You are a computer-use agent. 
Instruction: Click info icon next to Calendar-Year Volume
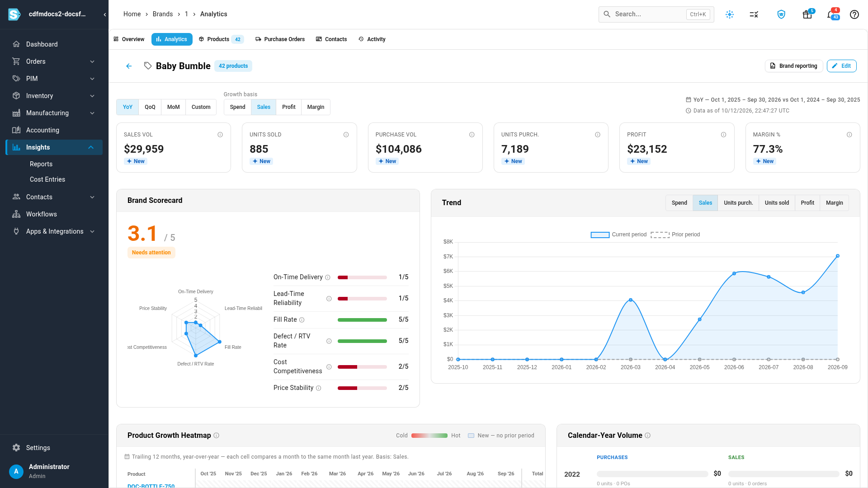point(647,436)
